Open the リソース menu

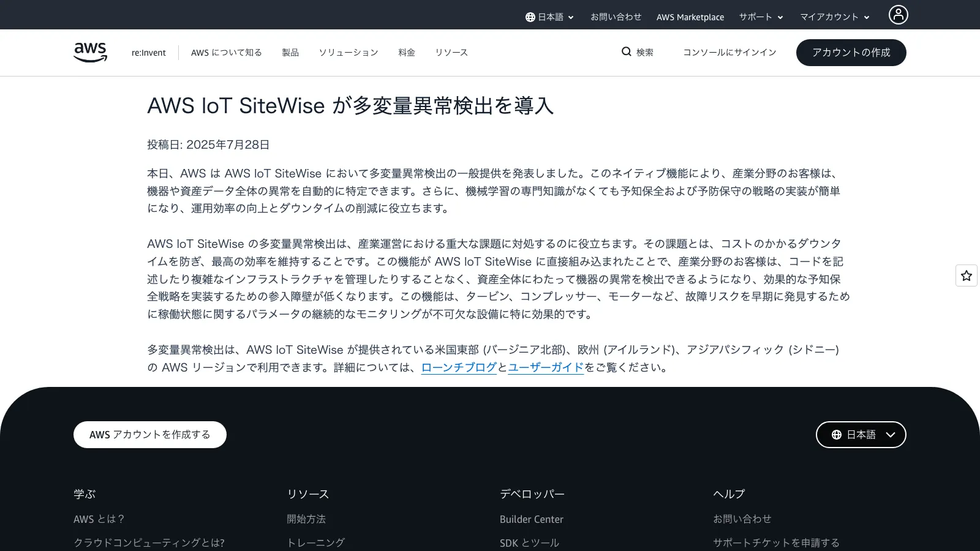[451, 53]
